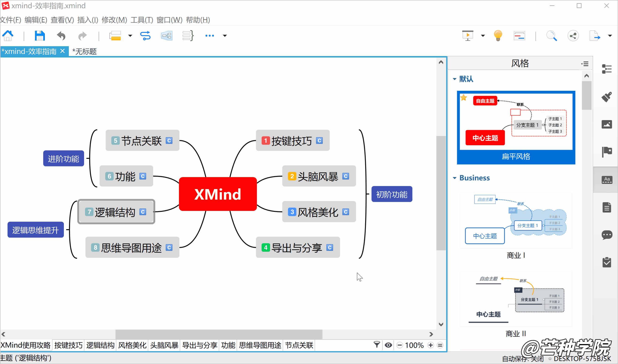Click the share icon in the toolbar
The width and height of the screenshot is (618, 364).
tap(573, 36)
